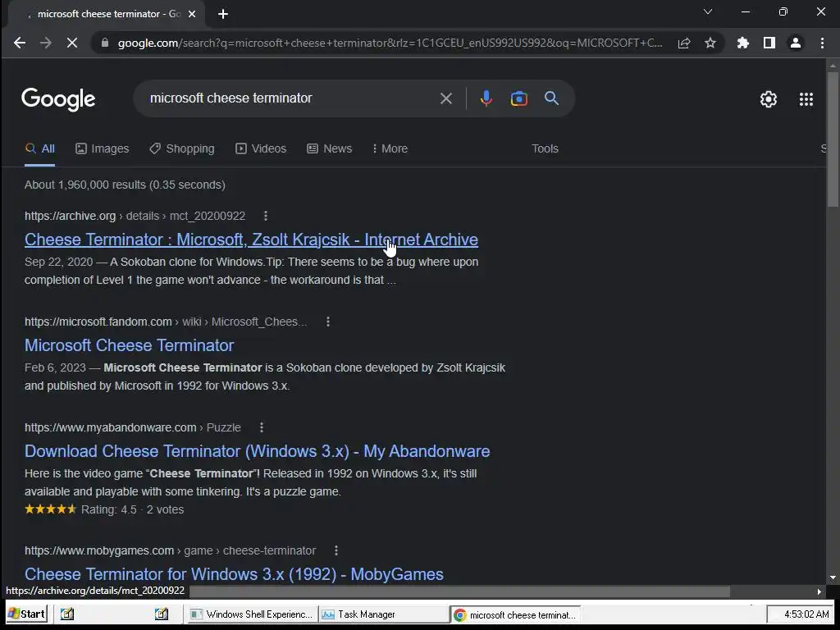The height and width of the screenshot is (630, 840).
Task: Open the Google apps grid
Action: tap(806, 99)
